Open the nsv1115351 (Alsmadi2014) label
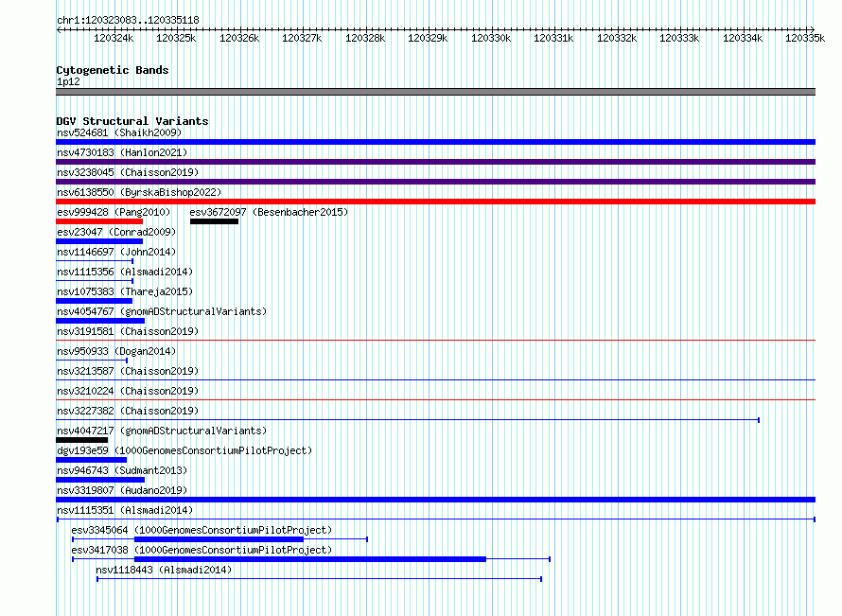This screenshot has height=616, width=842. tap(125, 510)
